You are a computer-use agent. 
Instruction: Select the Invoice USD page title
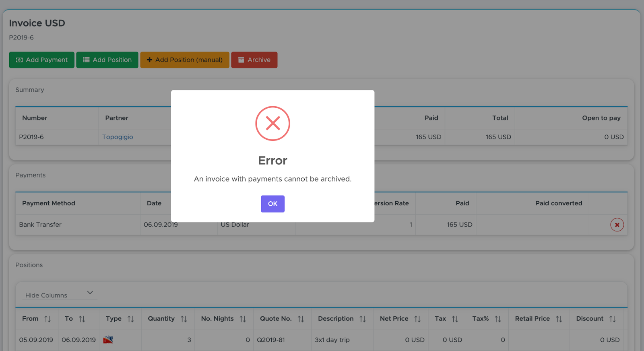coord(37,23)
